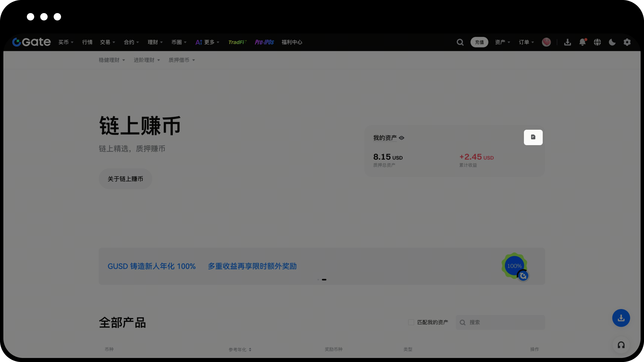This screenshot has height=362, width=644.
Task: Check the 匹配我的资产 checkbox
Action: [x=411, y=322]
